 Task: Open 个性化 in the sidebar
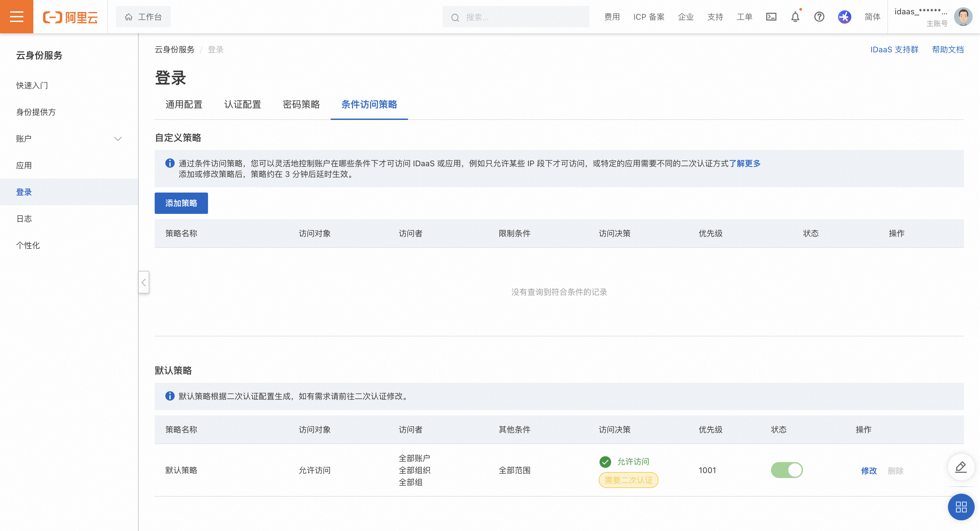(x=28, y=245)
